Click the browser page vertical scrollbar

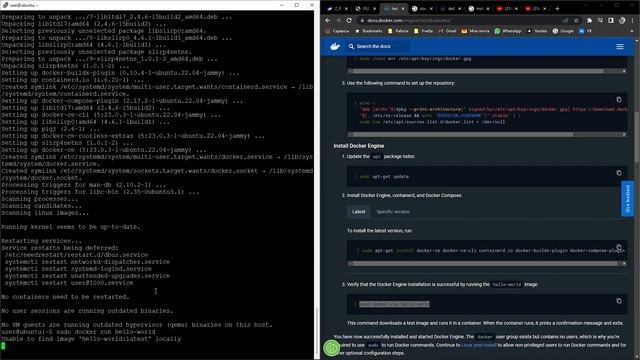636,137
